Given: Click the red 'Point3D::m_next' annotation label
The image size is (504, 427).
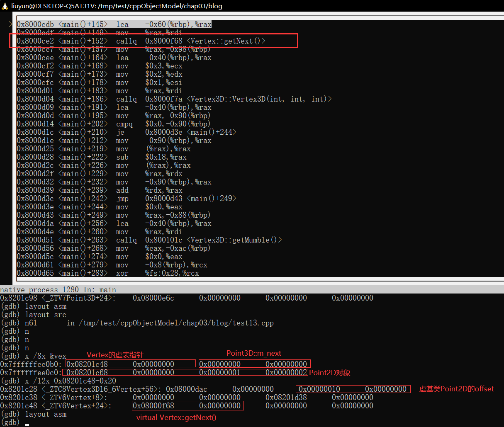Looking at the screenshot, I should (x=253, y=353).
